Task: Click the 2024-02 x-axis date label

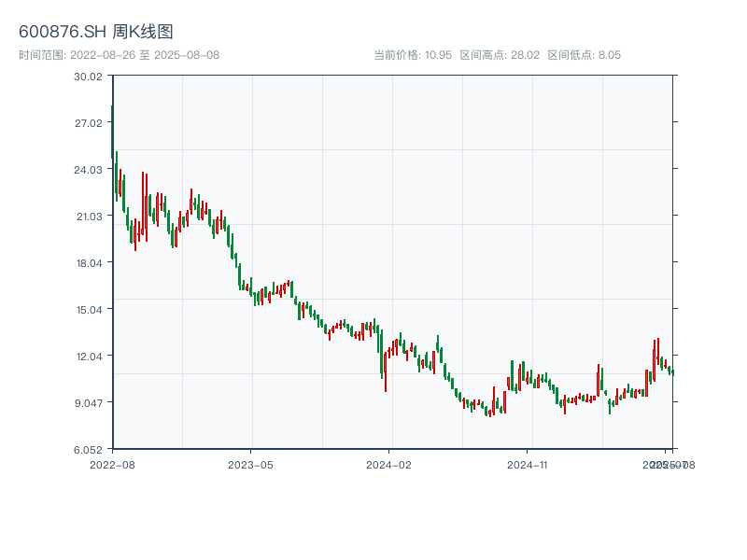Action: point(389,464)
